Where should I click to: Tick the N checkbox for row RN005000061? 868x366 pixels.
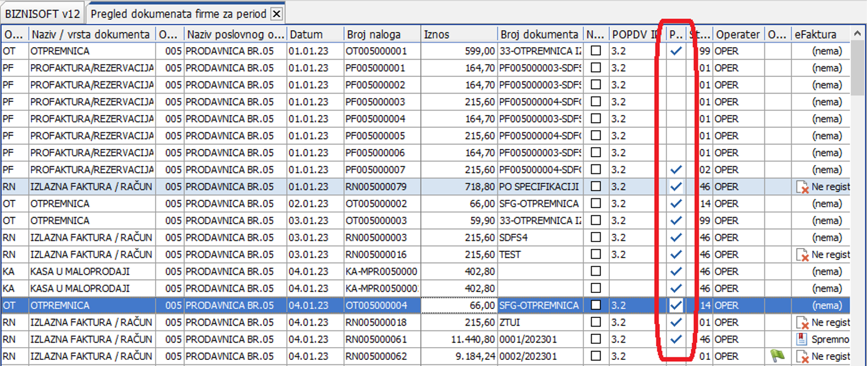596,339
